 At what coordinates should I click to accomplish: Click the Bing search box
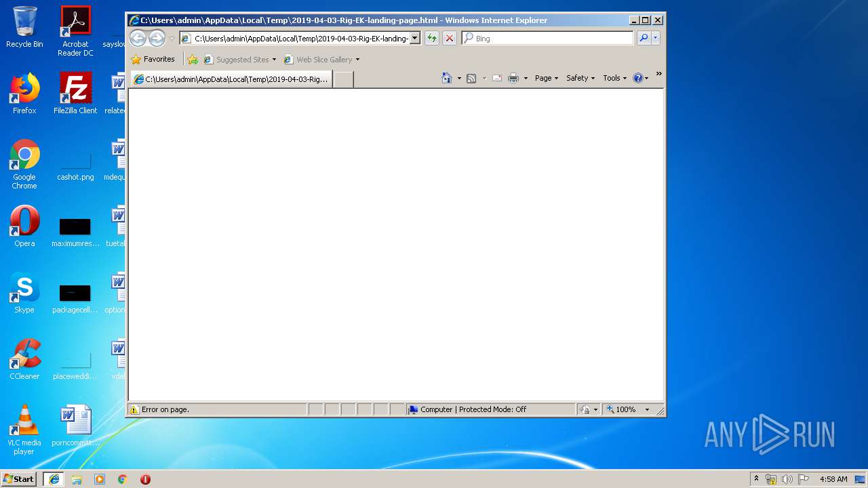click(x=547, y=39)
